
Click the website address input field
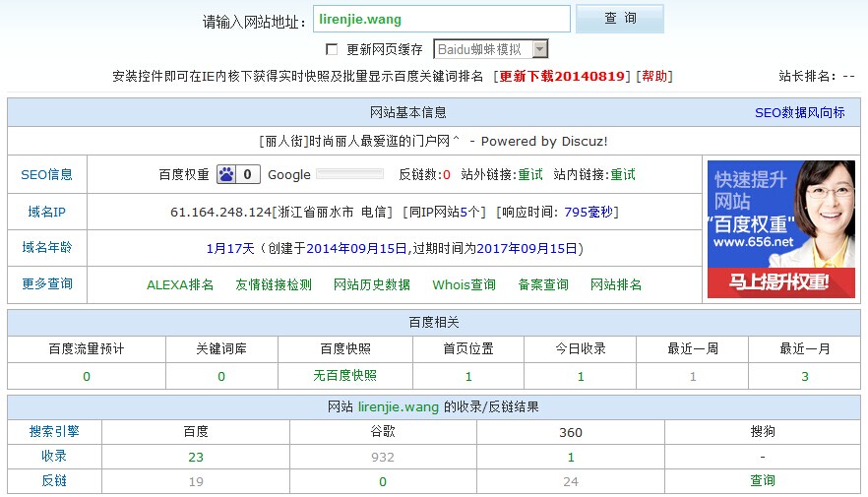[442, 19]
